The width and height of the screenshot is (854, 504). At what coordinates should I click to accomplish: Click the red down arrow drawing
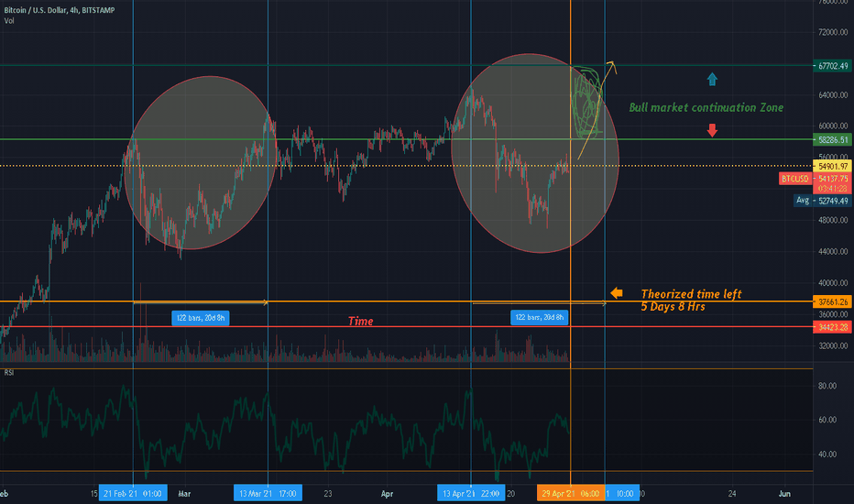[x=712, y=130]
